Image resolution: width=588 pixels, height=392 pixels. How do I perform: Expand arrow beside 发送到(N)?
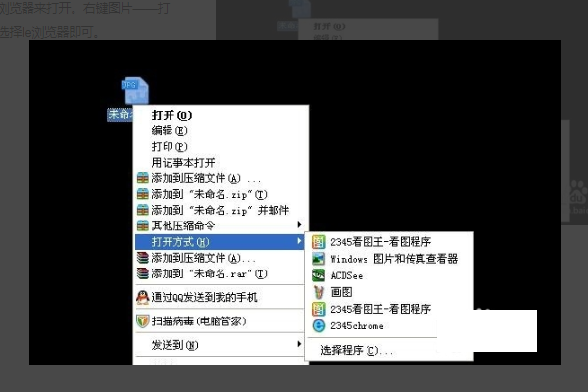(299, 344)
